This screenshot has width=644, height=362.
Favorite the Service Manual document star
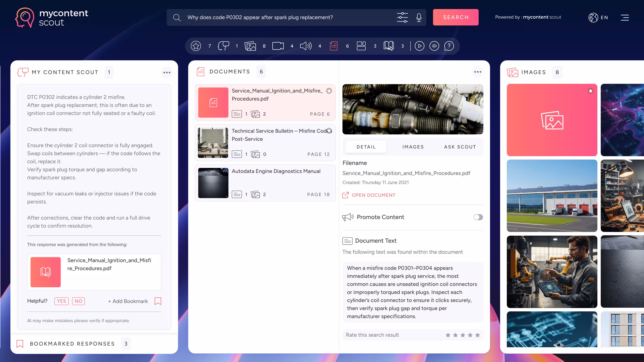329,91
